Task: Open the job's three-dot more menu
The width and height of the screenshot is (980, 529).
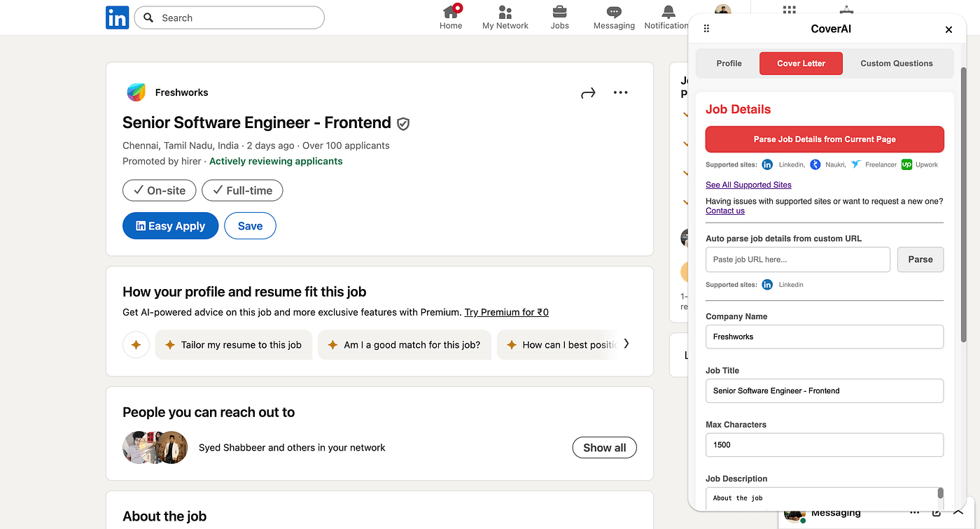Action: click(x=620, y=92)
